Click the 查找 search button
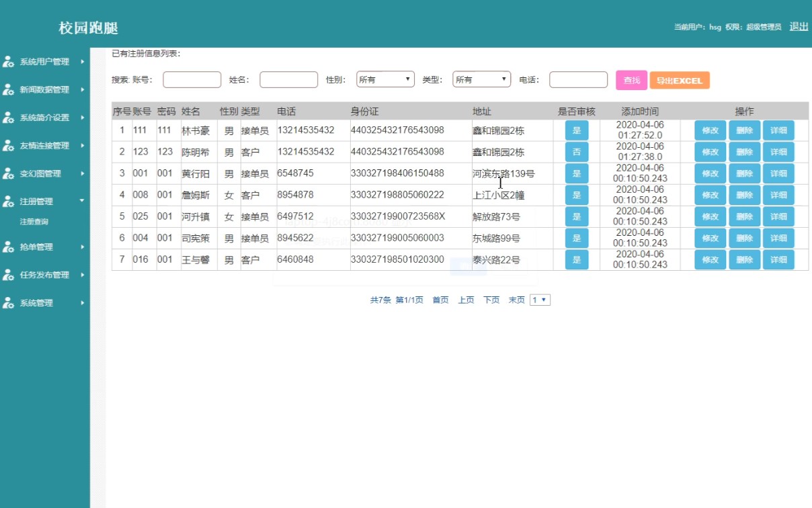 tap(632, 80)
